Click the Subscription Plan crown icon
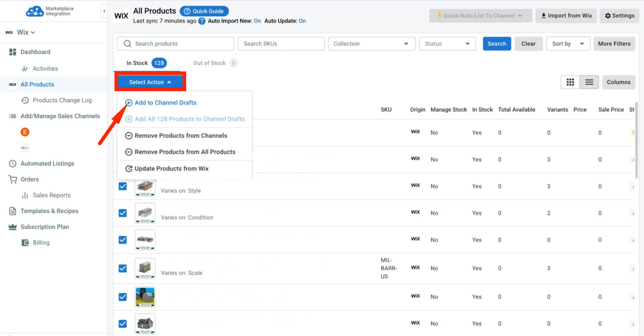The width and height of the screenshot is (644, 336). pos(12,227)
